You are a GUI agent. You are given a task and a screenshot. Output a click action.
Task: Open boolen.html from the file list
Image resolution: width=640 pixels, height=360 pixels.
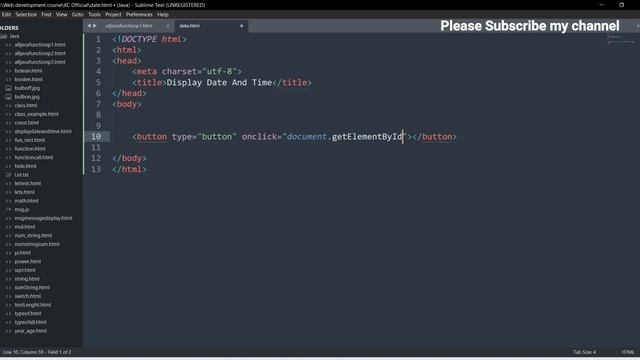[x=29, y=79]
